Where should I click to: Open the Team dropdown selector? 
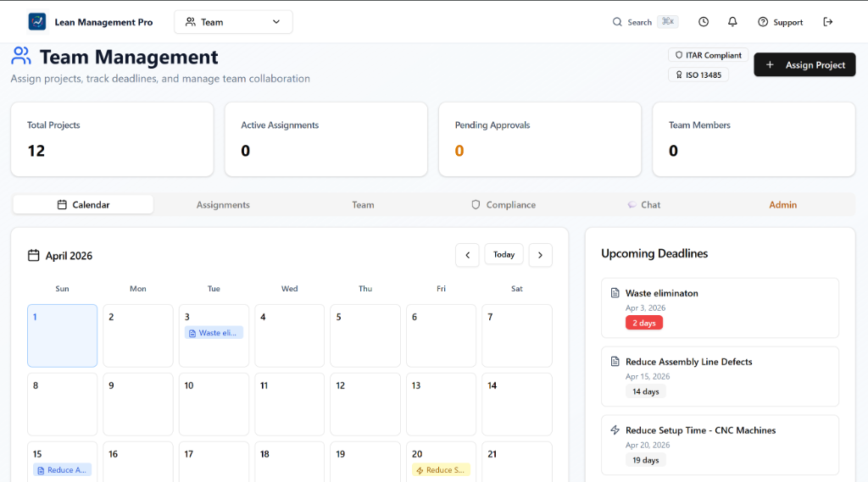click(x=233, y=22)
